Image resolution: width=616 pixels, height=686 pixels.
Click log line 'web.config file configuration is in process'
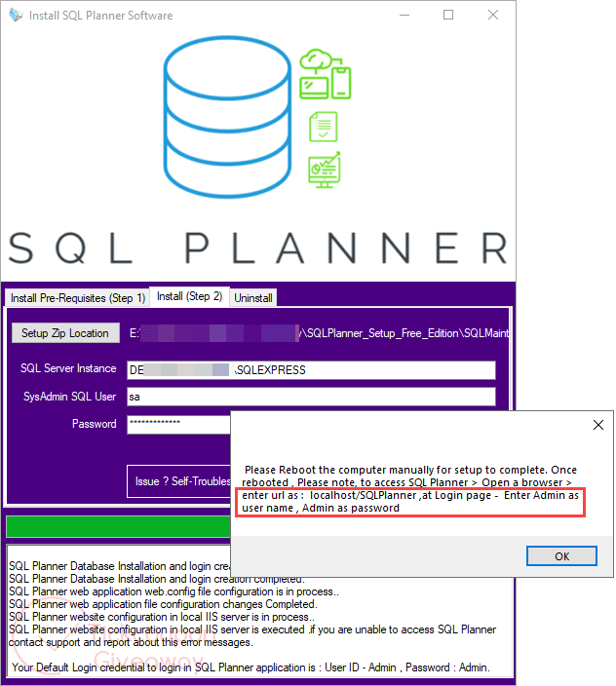pyautogui.click(x=173, y=591)
